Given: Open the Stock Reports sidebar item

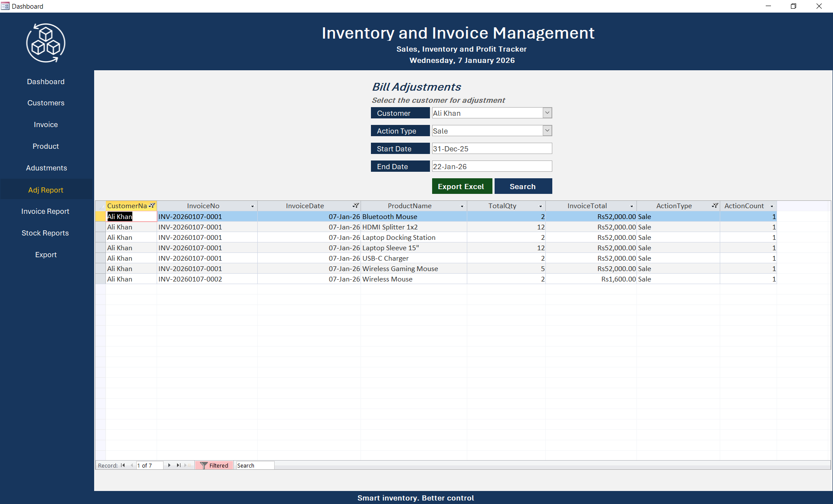Looking at the screenshot, I should 46,233.
